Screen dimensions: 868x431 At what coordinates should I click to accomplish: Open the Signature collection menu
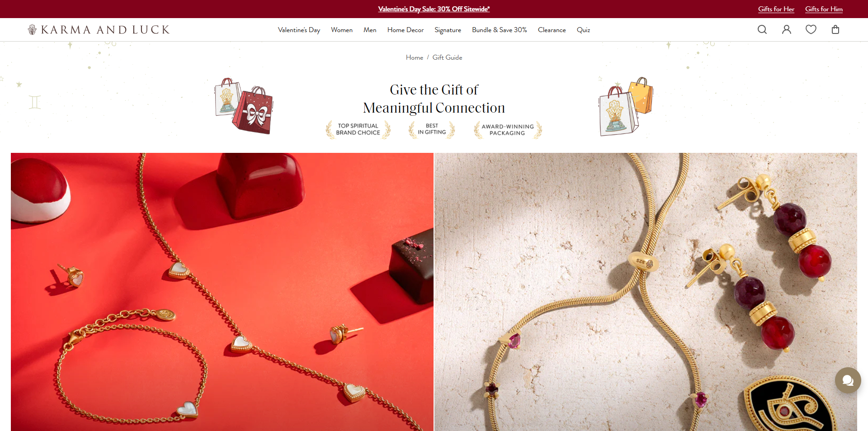coord(448,30)
